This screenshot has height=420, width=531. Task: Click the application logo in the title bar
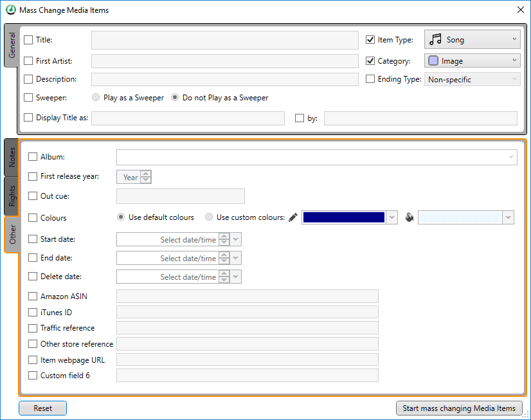coord(10,10)
